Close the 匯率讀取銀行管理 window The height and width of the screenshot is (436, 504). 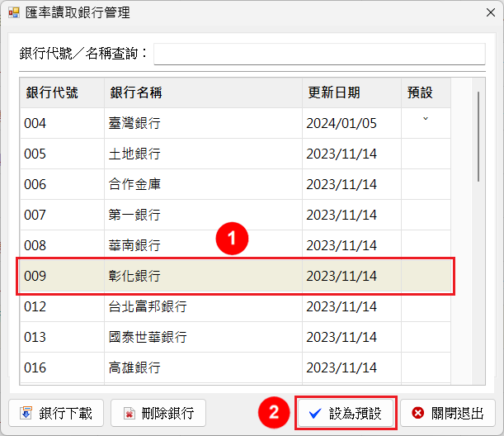491,12
